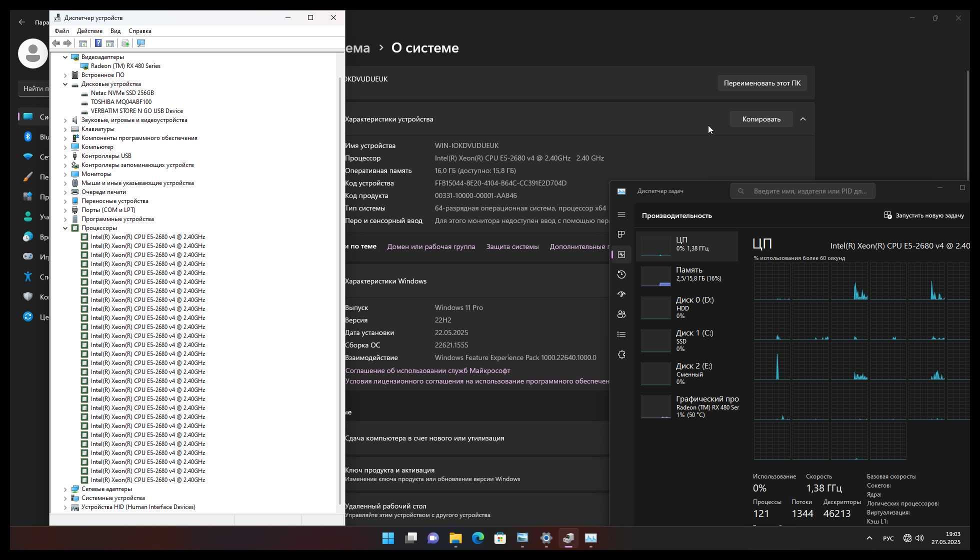Click Запустить новую задачу button

click(x=924, y=215)
